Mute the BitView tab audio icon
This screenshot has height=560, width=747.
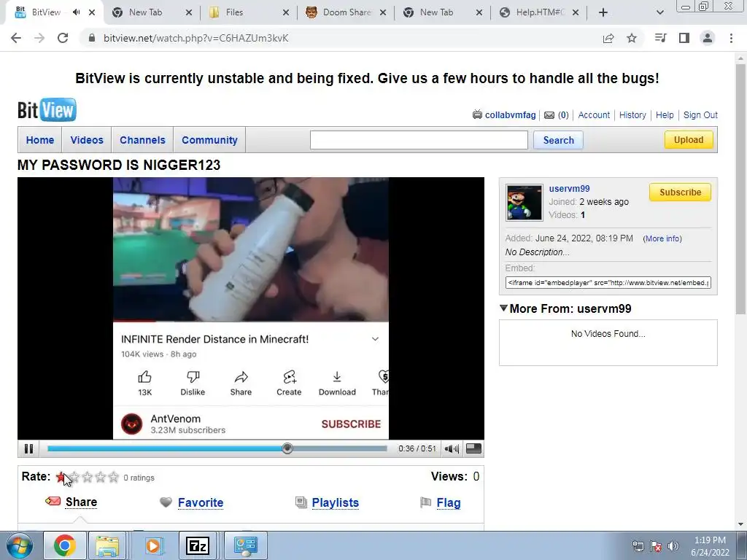click(76, 12)
